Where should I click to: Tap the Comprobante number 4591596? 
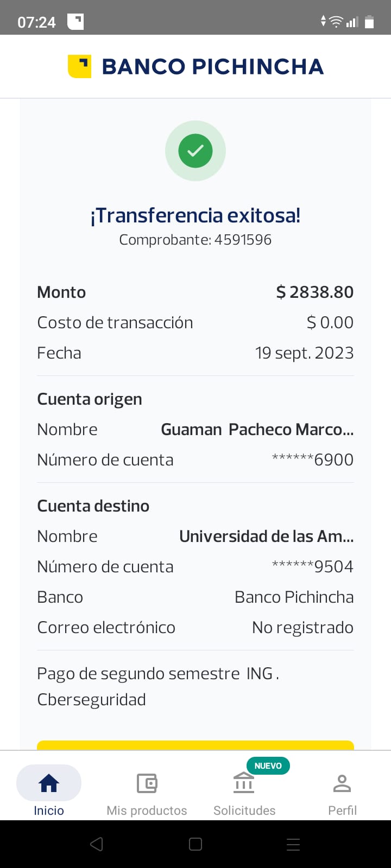click(x=243, y=240)
